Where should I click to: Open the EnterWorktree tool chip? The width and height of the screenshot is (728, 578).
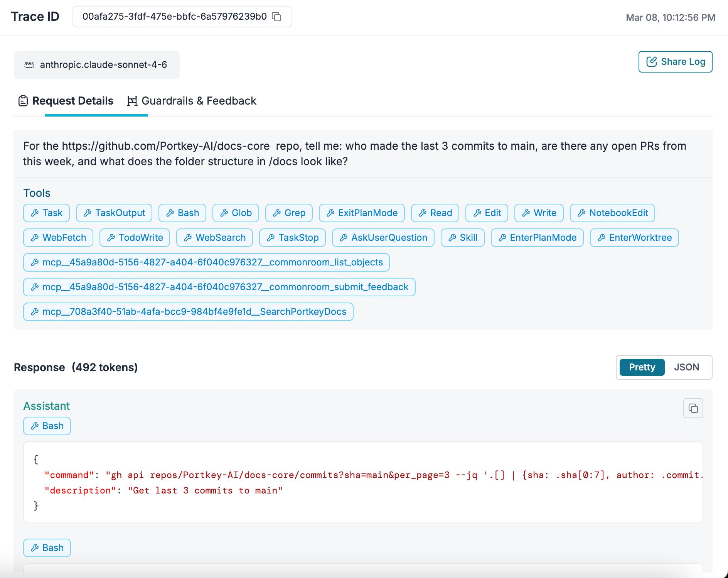[634, 238]
